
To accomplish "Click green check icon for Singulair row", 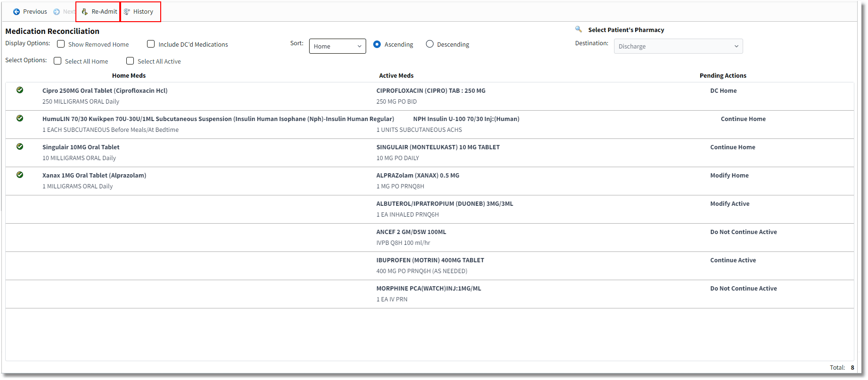I will pos(20,146).
